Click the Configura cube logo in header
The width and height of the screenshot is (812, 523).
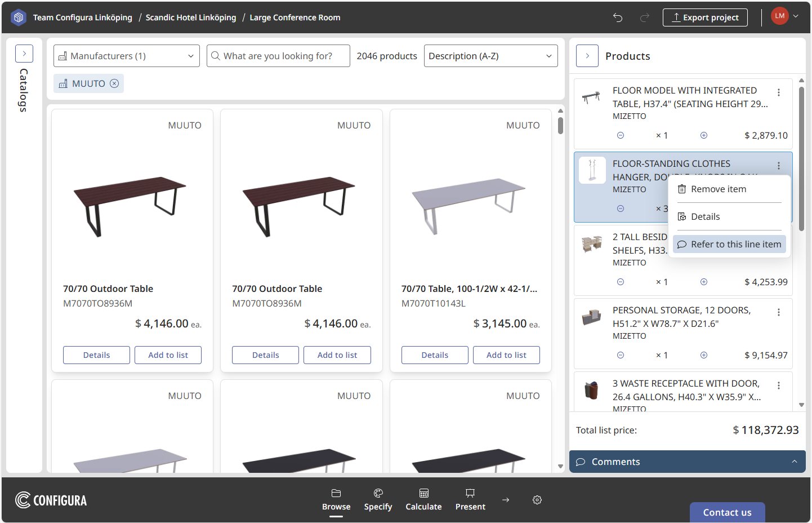[19, 17]
